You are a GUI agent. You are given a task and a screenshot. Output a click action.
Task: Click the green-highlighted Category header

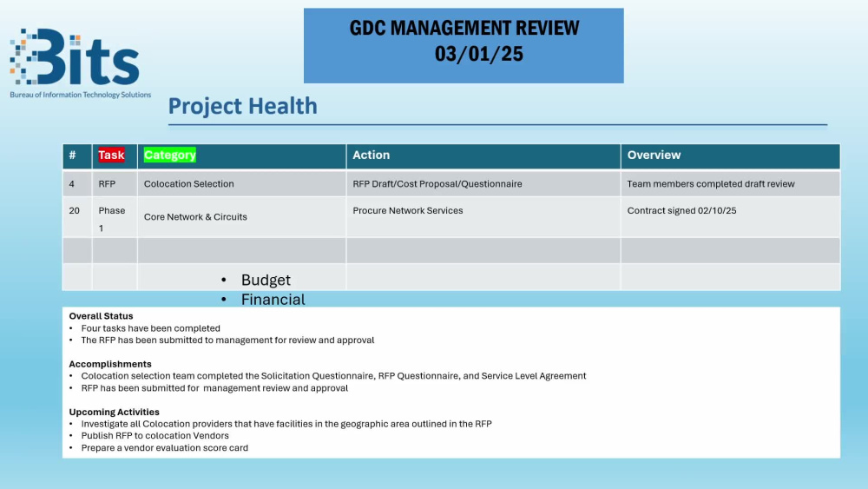(x=169, y=155)
